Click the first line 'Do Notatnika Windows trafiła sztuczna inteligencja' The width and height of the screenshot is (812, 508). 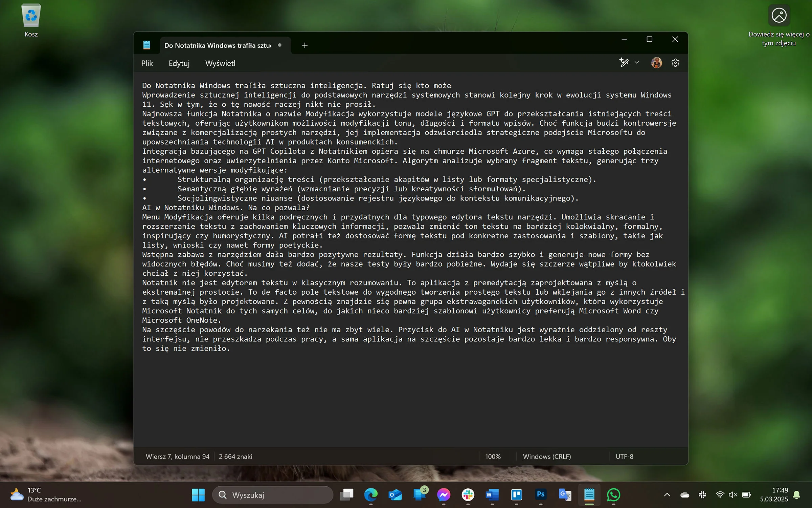tap(296, 86)
